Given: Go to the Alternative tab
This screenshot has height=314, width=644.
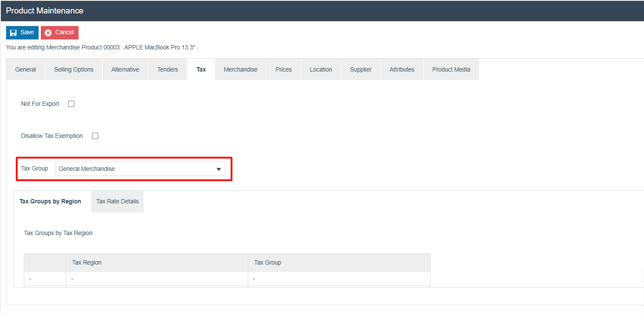Looking at the screenshot, I should 125,69.
